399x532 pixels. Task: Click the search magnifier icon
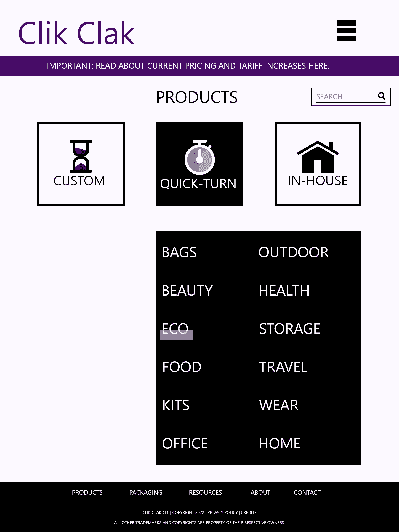coord(382,96)
